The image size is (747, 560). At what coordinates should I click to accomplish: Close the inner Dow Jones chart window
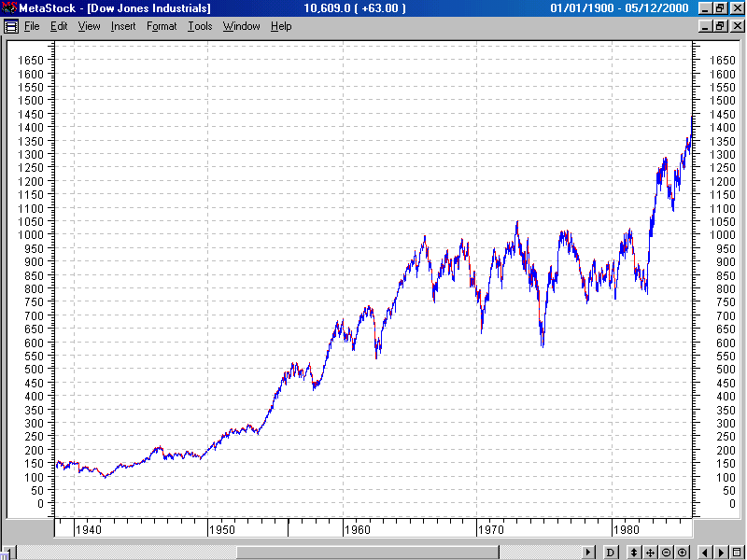(737, 26)
